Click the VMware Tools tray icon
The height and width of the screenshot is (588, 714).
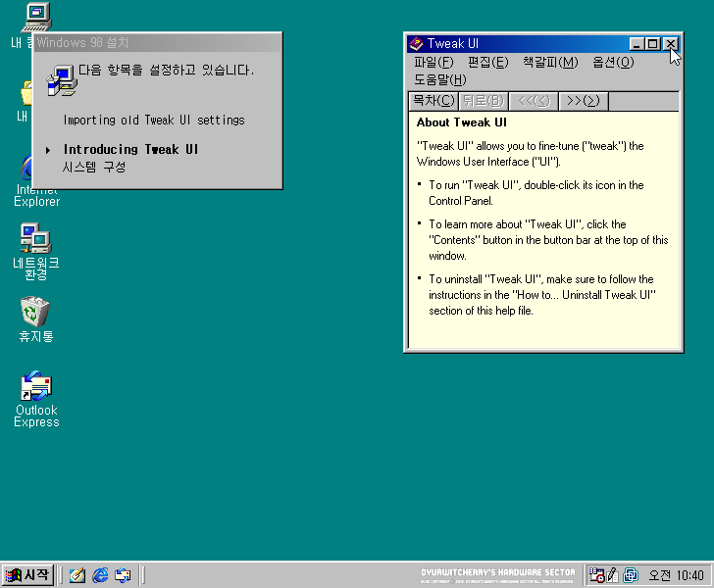[631, 575]
